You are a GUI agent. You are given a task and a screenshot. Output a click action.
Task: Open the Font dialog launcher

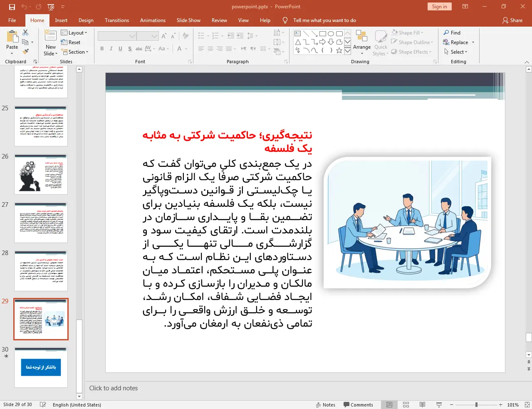point(190,62)
